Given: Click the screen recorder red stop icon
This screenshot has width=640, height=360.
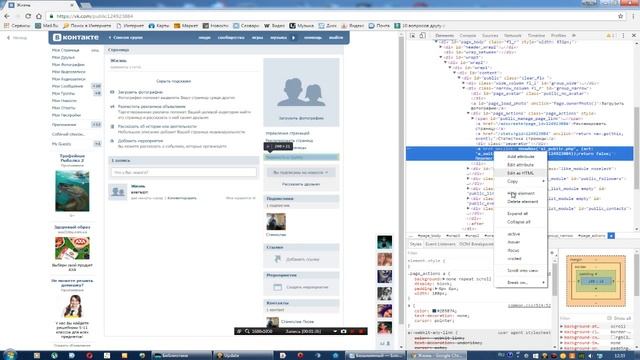Looking at the screenshot, I should 361,331.
